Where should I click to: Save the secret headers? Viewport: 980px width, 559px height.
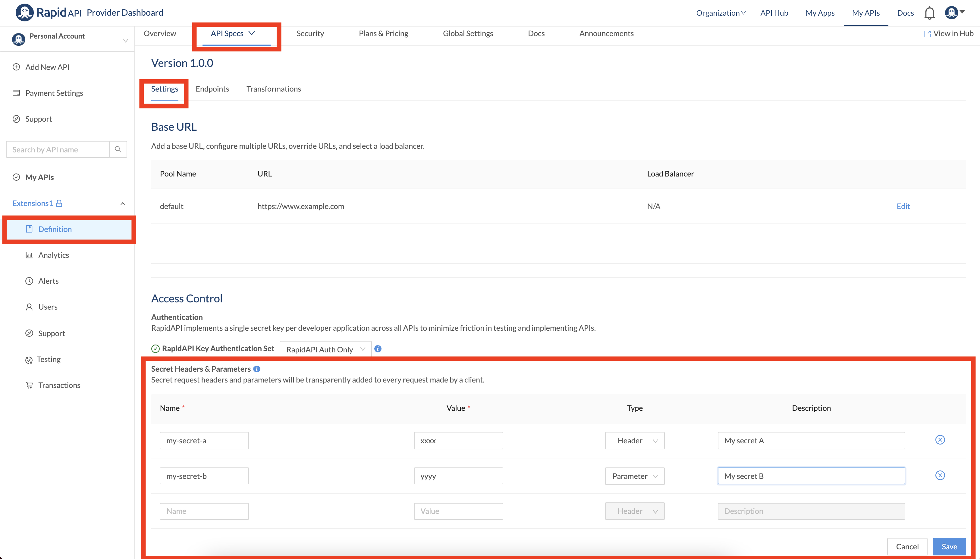pyautogui.click(x=949, y=546)
